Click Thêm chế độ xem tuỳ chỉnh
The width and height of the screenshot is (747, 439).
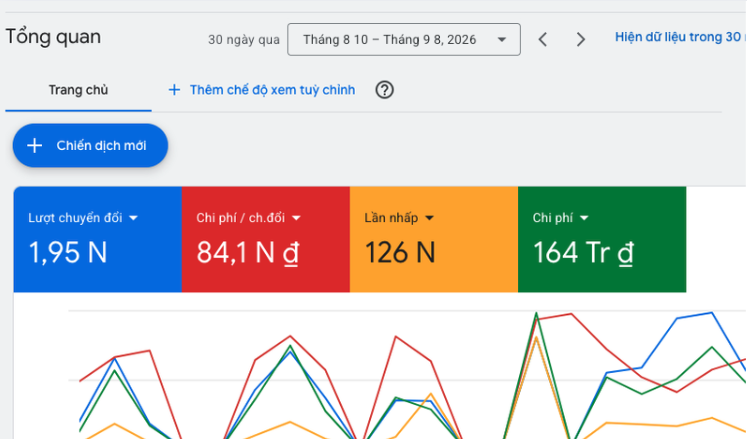262,90
